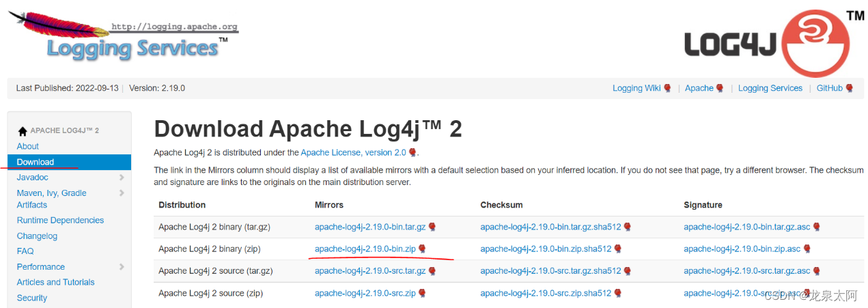Click the Apache Logging Services logo
The height and width of the screenshot is (308, 868).
[123, 36]
